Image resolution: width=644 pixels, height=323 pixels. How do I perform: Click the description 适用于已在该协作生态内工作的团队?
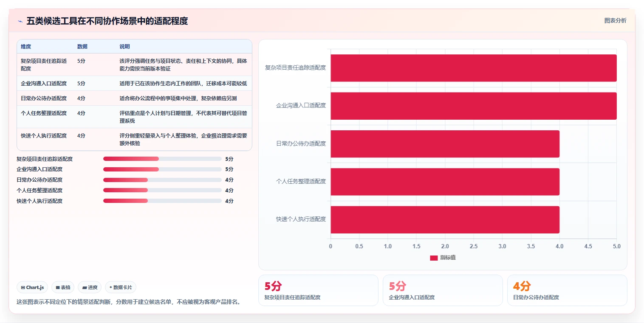click(183, 83)
